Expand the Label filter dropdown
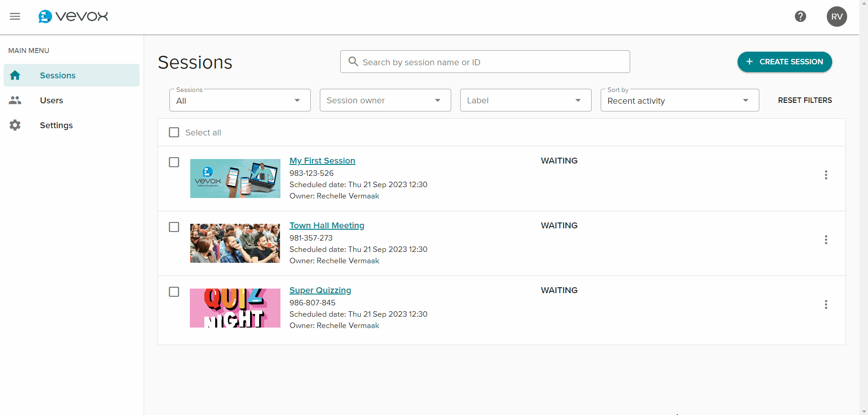This screenshot has height=415, width=868. pyautogui.click(x=526, y=100)
